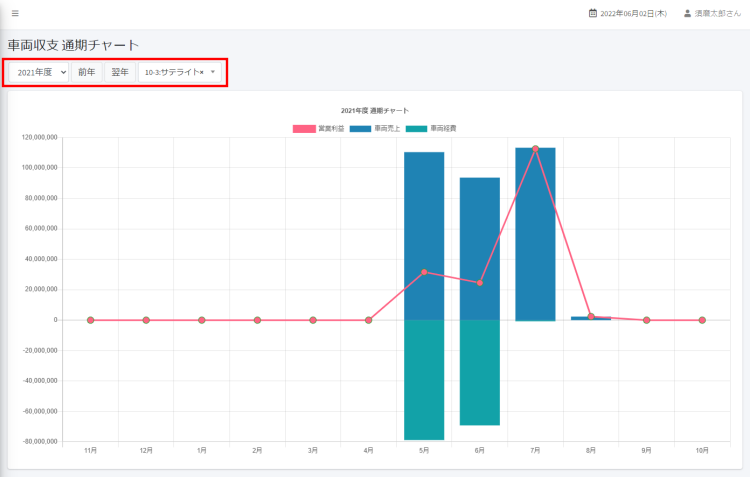Click the user profile icon
The width and height of the screenshot is (750, 477).
pyautogui.click(x=687, y=14)
